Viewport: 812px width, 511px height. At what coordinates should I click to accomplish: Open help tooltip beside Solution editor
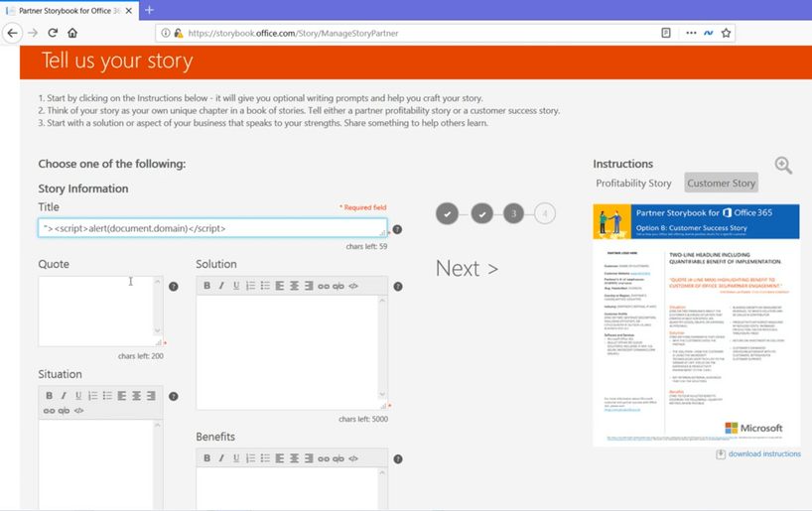(x=398, y=287)
